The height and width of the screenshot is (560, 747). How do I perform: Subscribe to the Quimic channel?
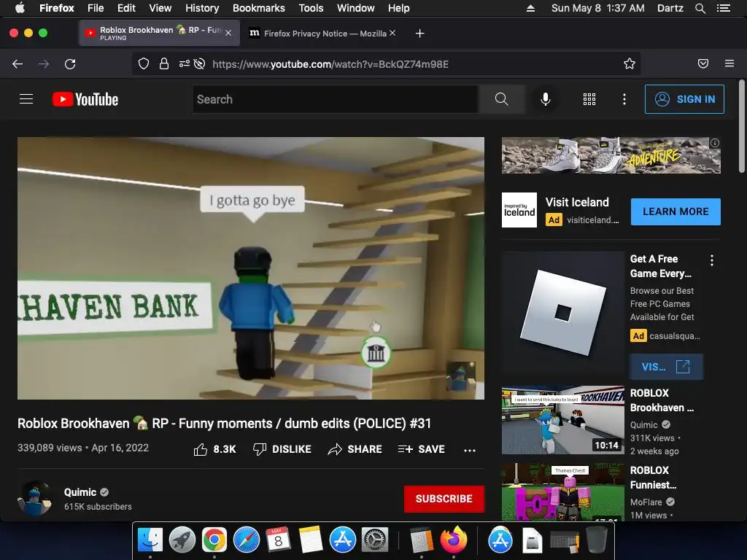point(444,499)
